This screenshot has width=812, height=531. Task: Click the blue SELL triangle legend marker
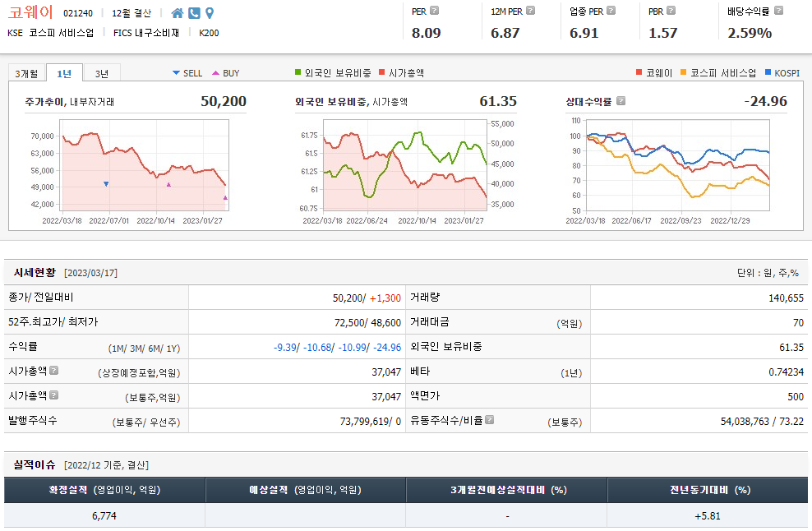click(x=176, y=73)
